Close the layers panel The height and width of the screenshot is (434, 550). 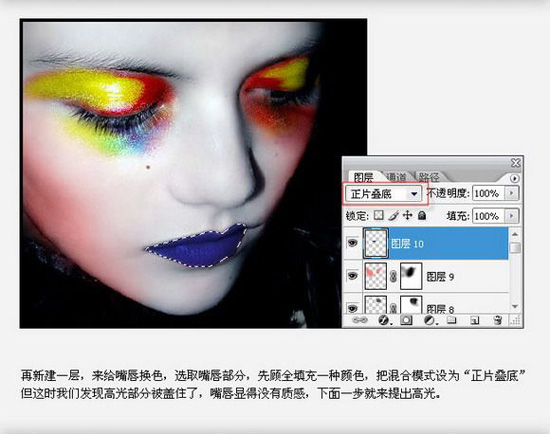click(515, 163)
